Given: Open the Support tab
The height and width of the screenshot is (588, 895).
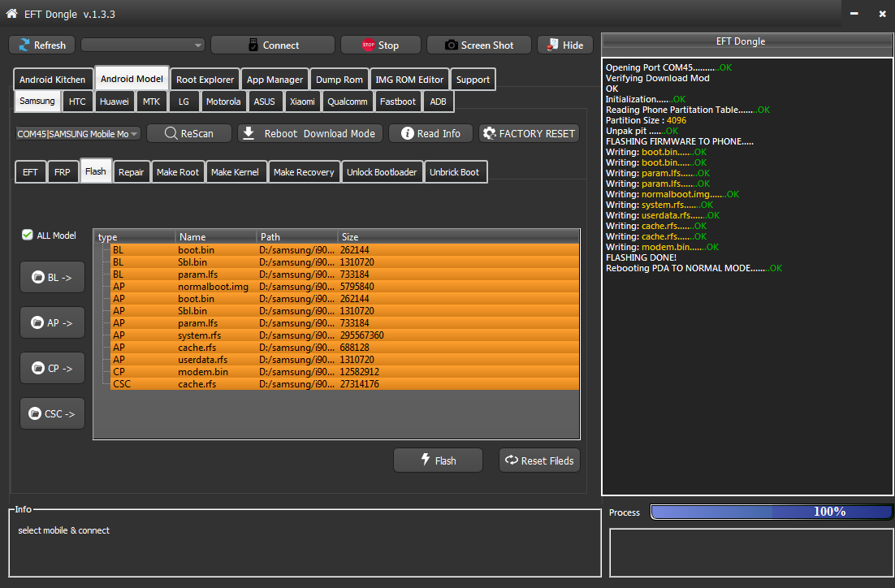Looking at the screenshot, I should pyautogui.click(x=473, y=80).
